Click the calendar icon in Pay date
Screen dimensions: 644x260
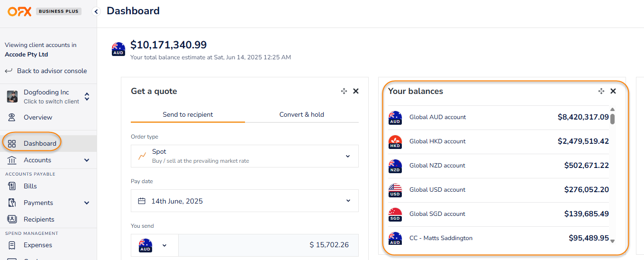tap(141, 201)
